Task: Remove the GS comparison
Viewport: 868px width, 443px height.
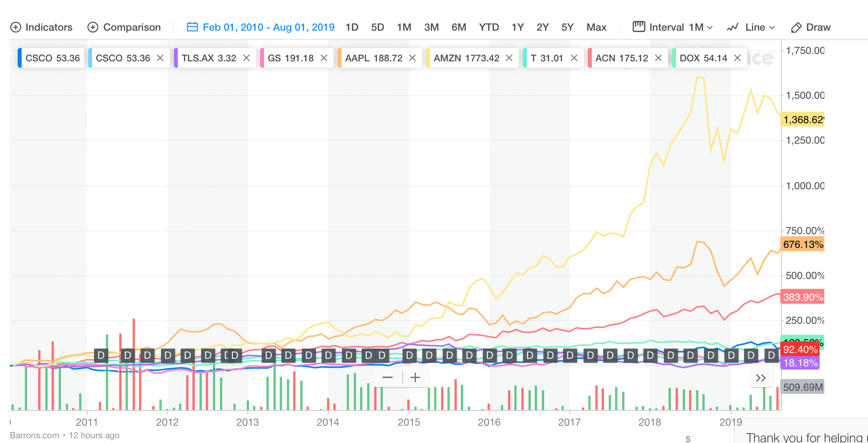Action: [324, 58]
